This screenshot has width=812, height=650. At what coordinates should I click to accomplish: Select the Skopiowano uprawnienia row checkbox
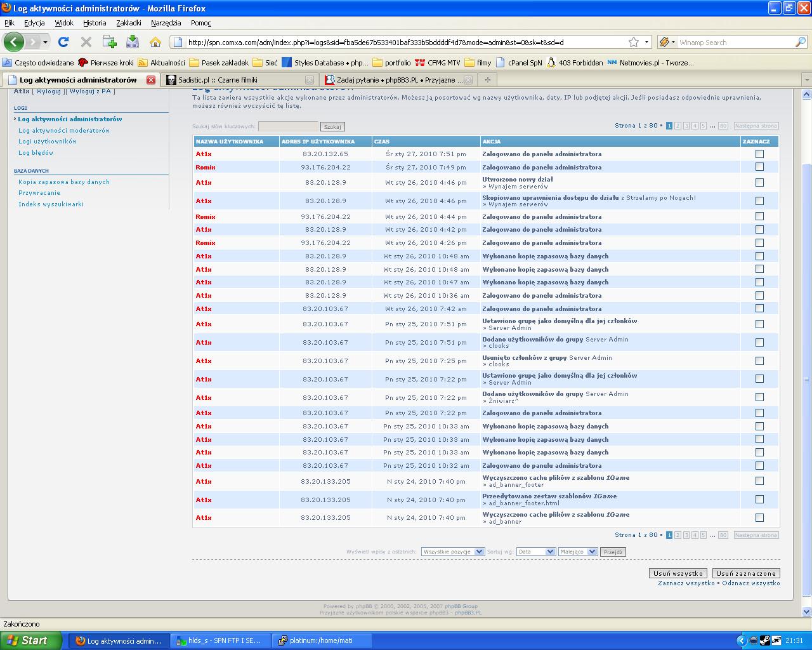click(759, 201)
